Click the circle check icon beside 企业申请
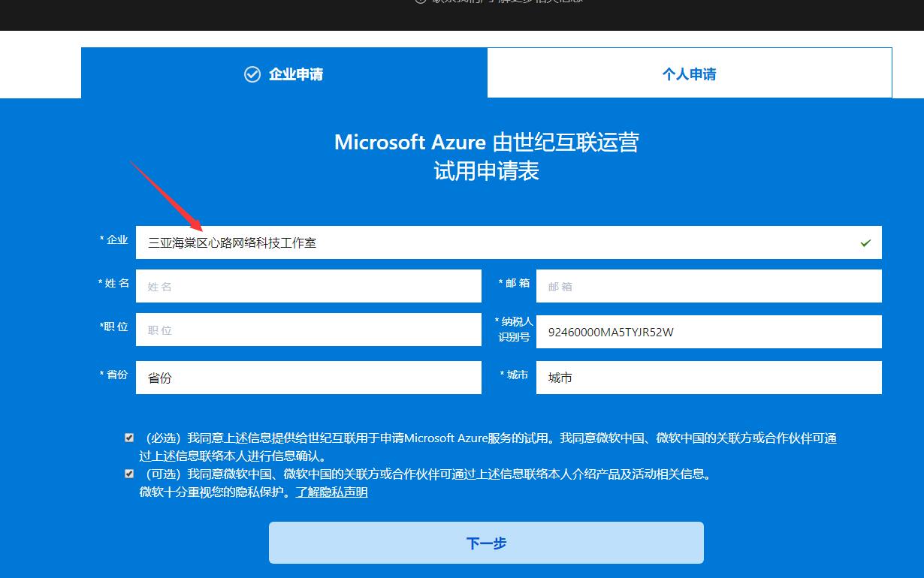The image size is (924, 578). [x=252, y=74]
